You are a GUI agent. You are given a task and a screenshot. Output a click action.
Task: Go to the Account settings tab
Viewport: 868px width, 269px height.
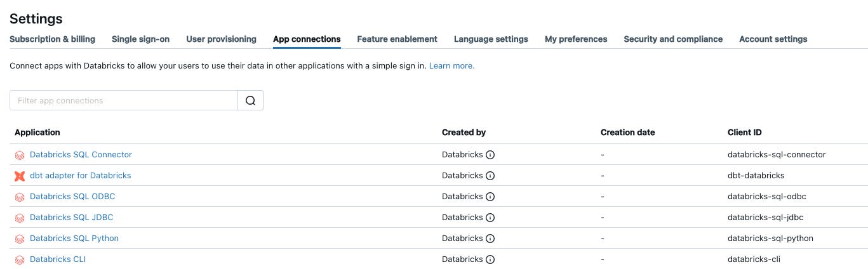pyautogui.click(x=773, y=39)
